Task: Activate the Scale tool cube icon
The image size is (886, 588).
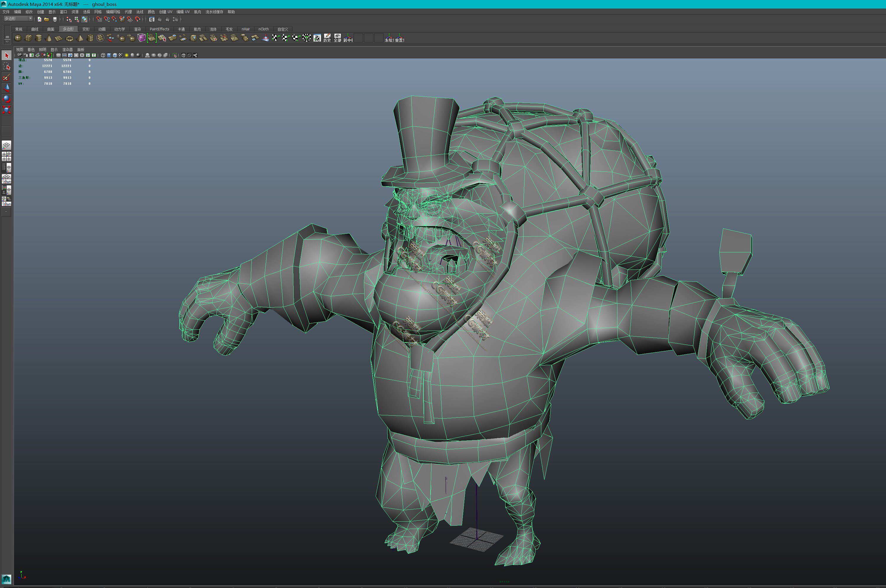Action: coord(6,110)
